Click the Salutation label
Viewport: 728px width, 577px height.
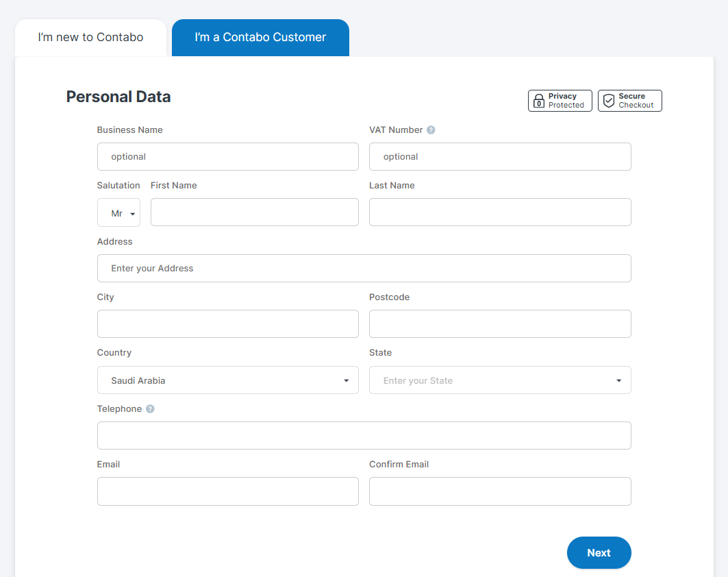118,185
